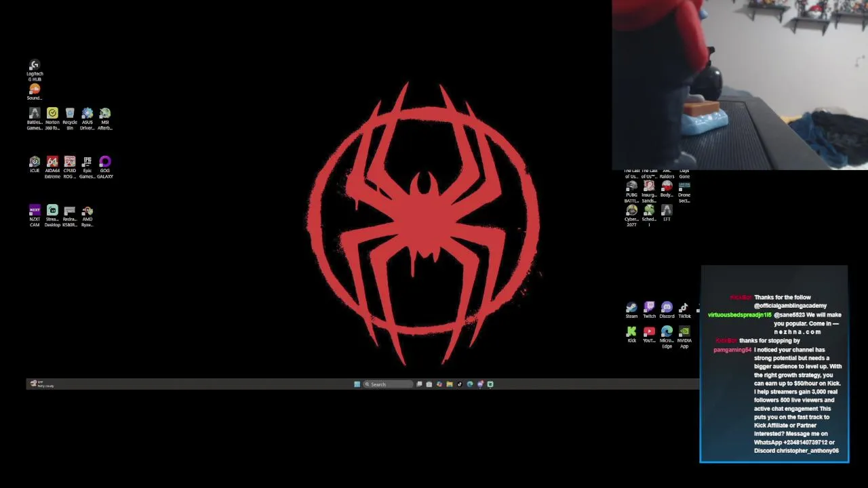Open the Drone Sector game shortcut
This screenshot has width=868, height=488.
(684, 192)
